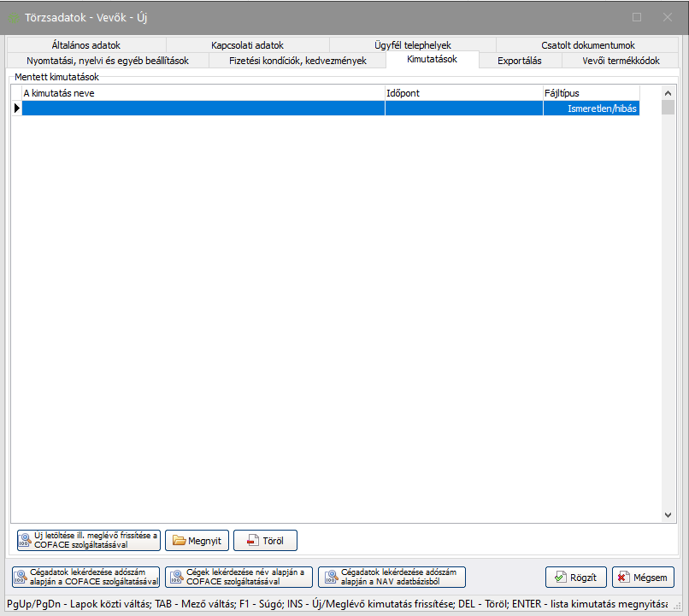
Task: Click the red X icon on Mégsem
Action: pos(623,578)
